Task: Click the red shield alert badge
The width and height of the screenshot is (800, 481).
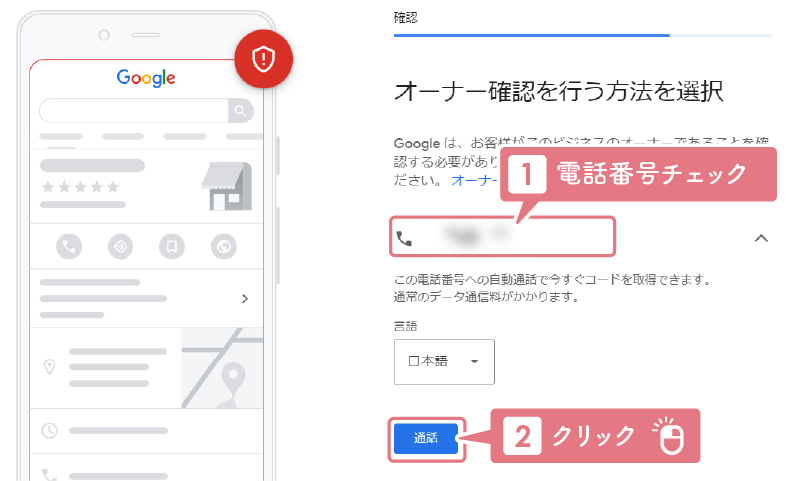Action: (263, 59)
